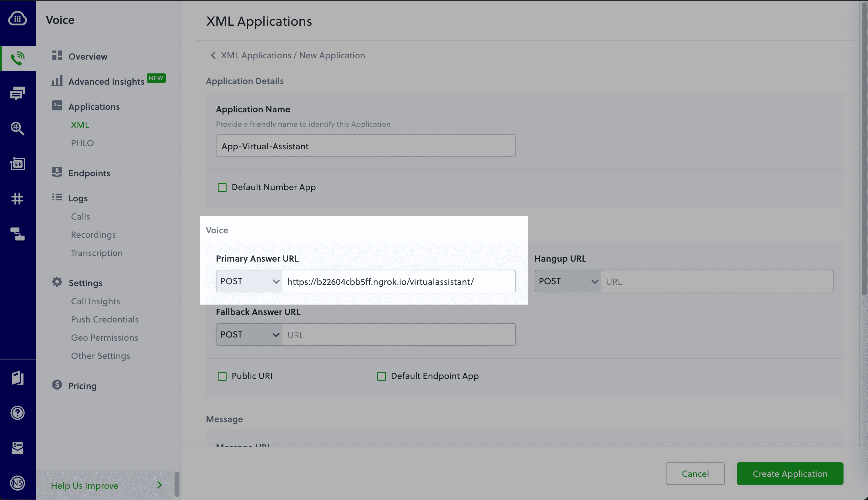The height and width of the screenshot is (500, 868).
Task: Click the Settings gear icon
Action: [x=56, y=283]
